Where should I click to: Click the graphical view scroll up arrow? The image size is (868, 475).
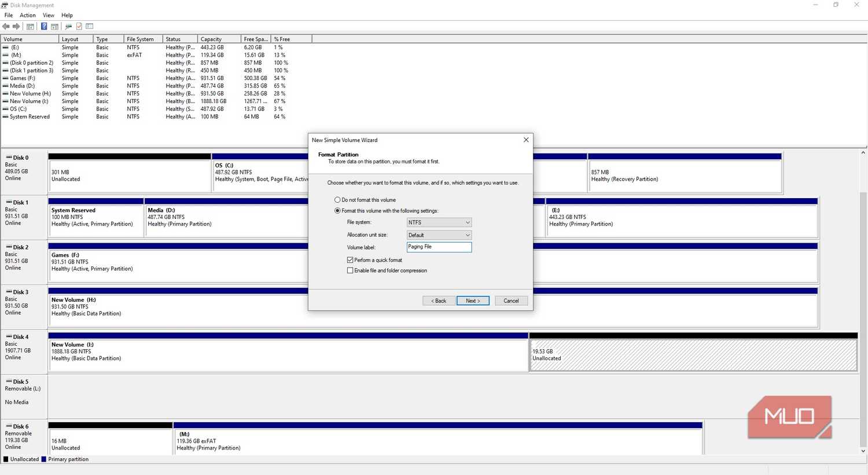click(863, 153)
